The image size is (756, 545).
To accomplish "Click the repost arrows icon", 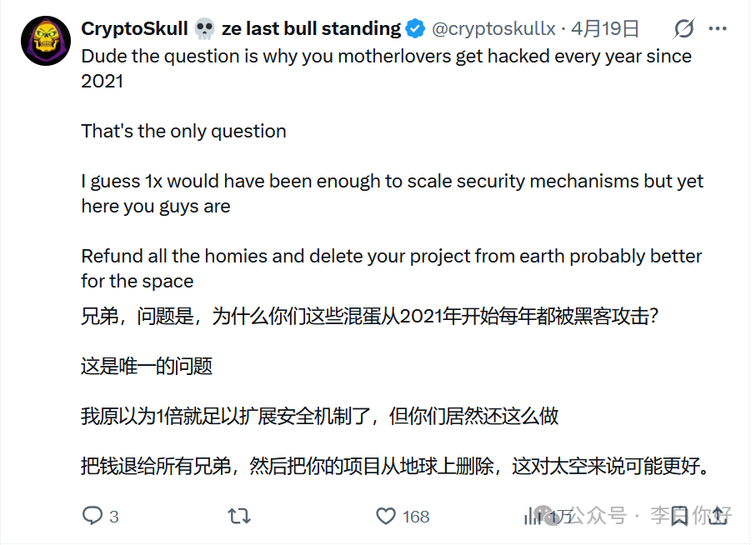I will pos(238,517).
